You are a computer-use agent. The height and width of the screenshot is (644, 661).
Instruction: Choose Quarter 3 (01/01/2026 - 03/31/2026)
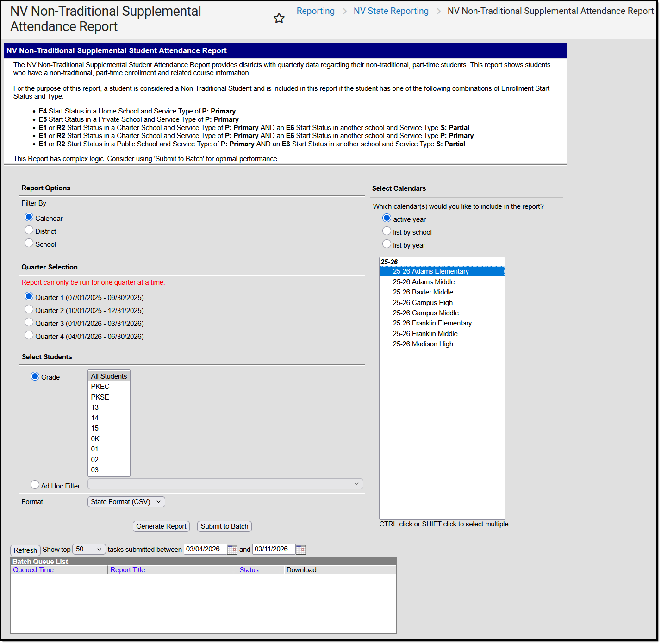coord(29,322)
